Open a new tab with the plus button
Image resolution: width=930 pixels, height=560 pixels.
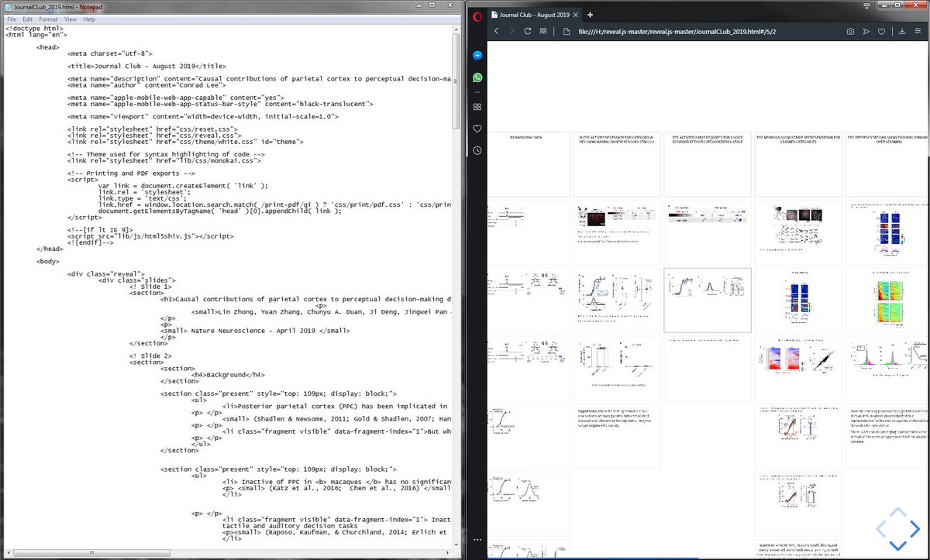590,15
